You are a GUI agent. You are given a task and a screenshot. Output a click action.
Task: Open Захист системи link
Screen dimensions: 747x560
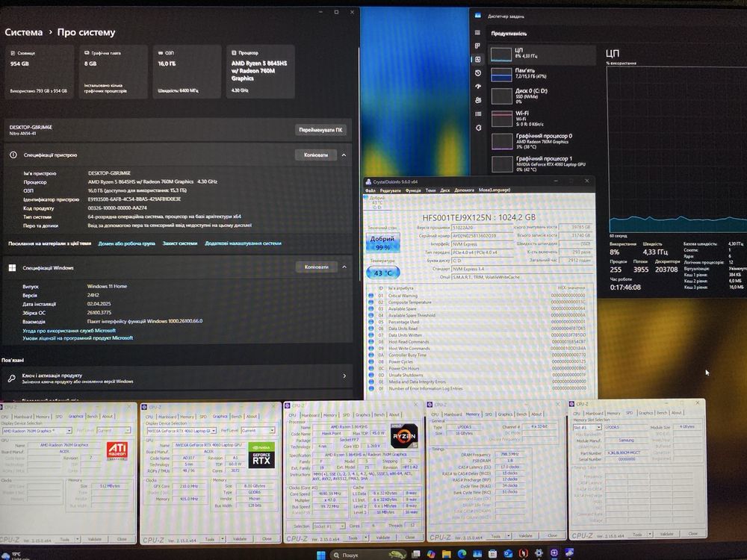[x=179, y=243]
